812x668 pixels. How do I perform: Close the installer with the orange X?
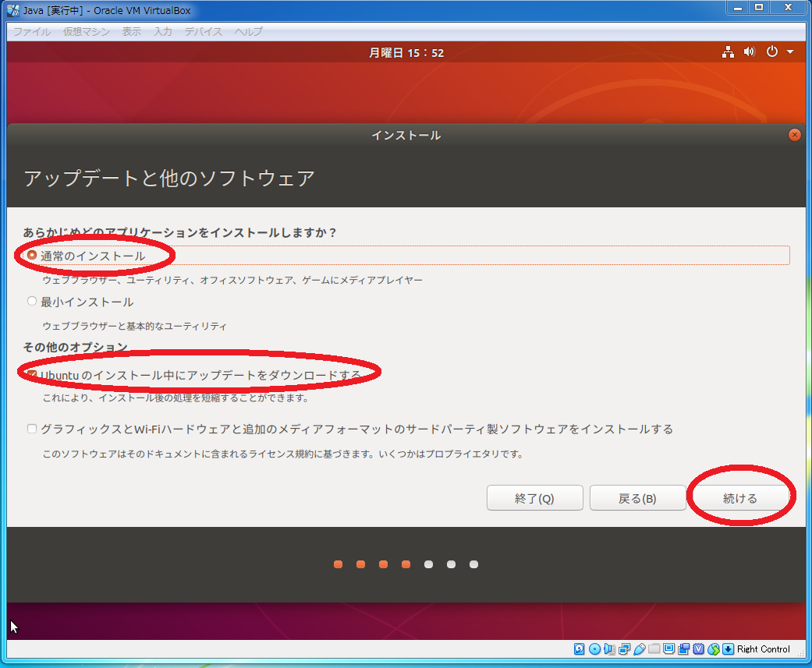(x=794, y=135)
